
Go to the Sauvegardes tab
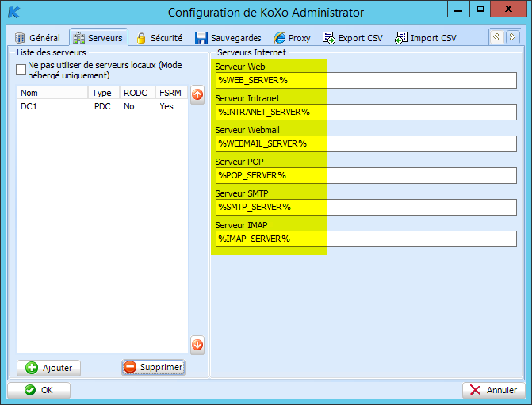pyautogui.click(x=228, y=38)
